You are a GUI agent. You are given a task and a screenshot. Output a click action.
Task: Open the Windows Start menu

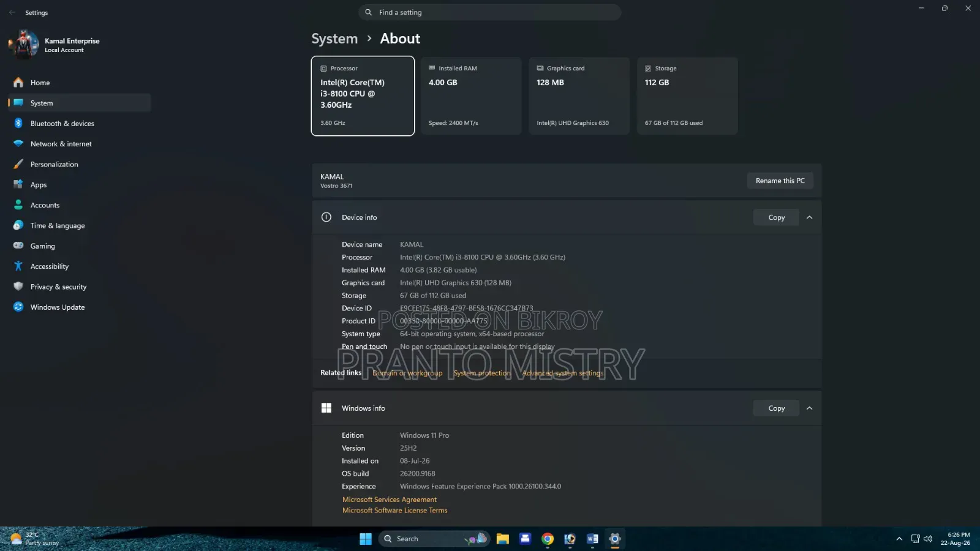[x=366, y=539]
